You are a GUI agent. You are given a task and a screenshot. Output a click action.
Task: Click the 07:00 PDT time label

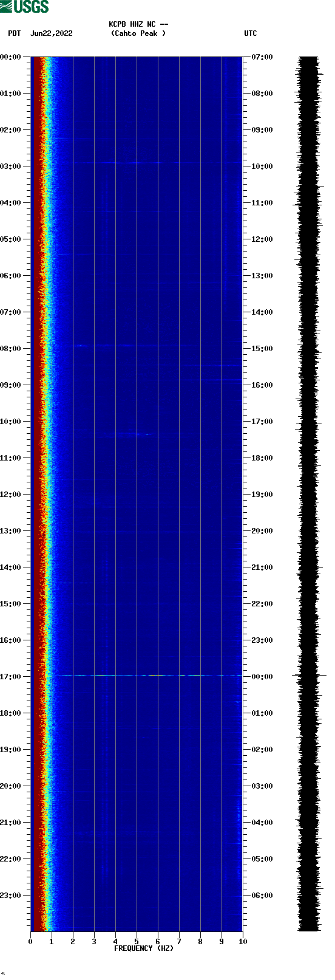click(11, 312)
